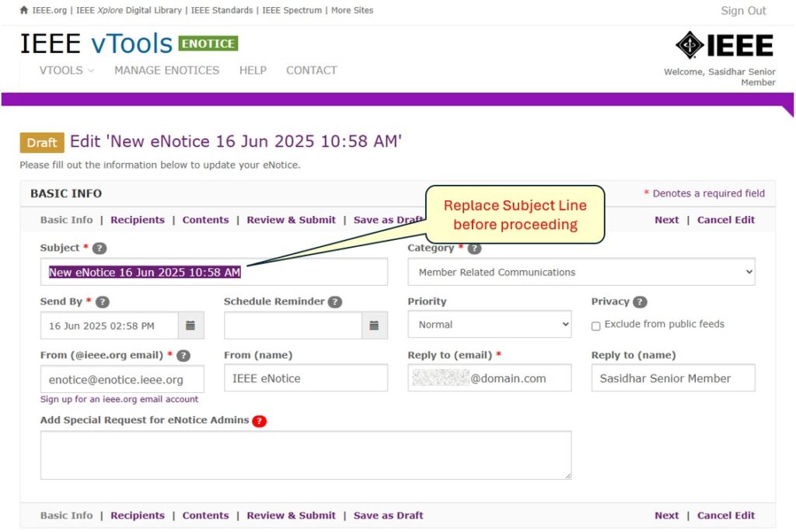
Task: Click Sign Out
Action: pos(743,11)
